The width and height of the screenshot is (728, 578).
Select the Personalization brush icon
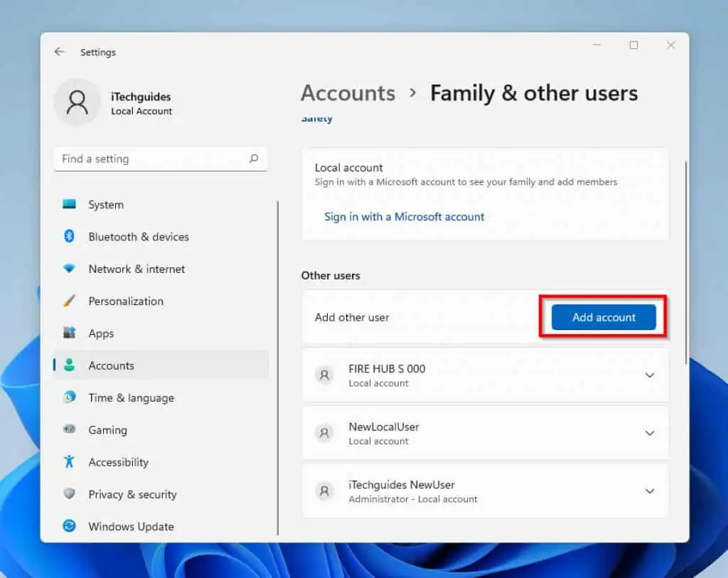(69, 301)
